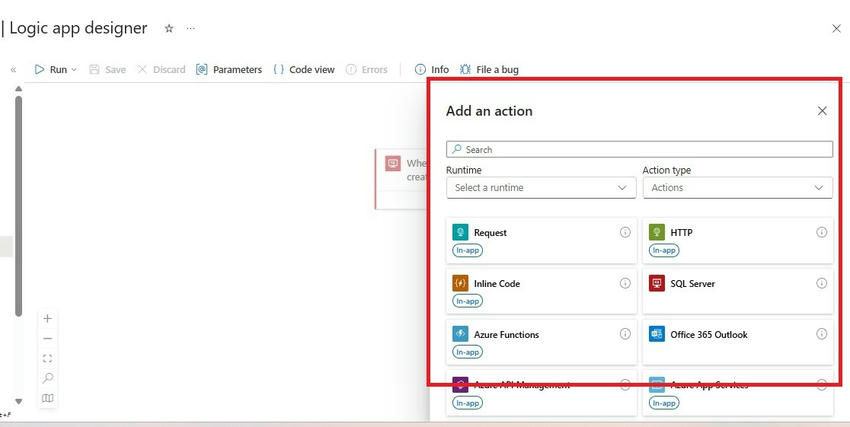
Task: Click the In-app badge under Azure Functions
Action: [467, 352]
